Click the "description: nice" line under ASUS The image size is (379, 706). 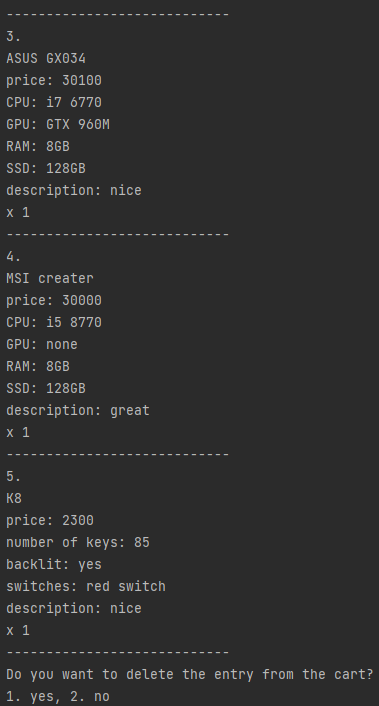pyautogui.click(x=74, y=190)
